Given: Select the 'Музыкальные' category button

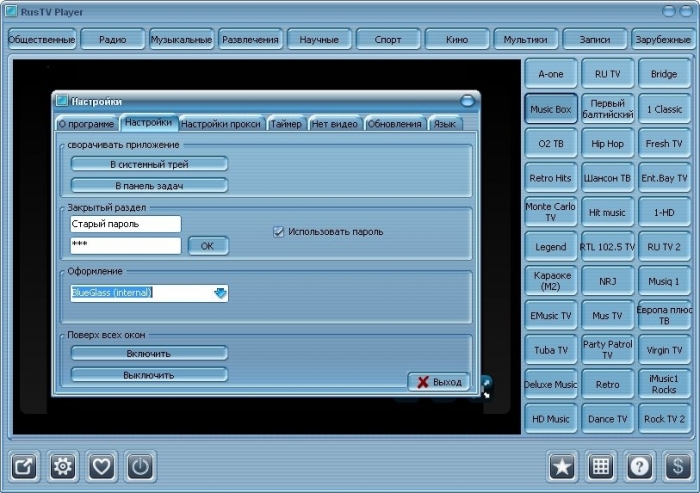Looking at the screenshot, I should 181,40.
